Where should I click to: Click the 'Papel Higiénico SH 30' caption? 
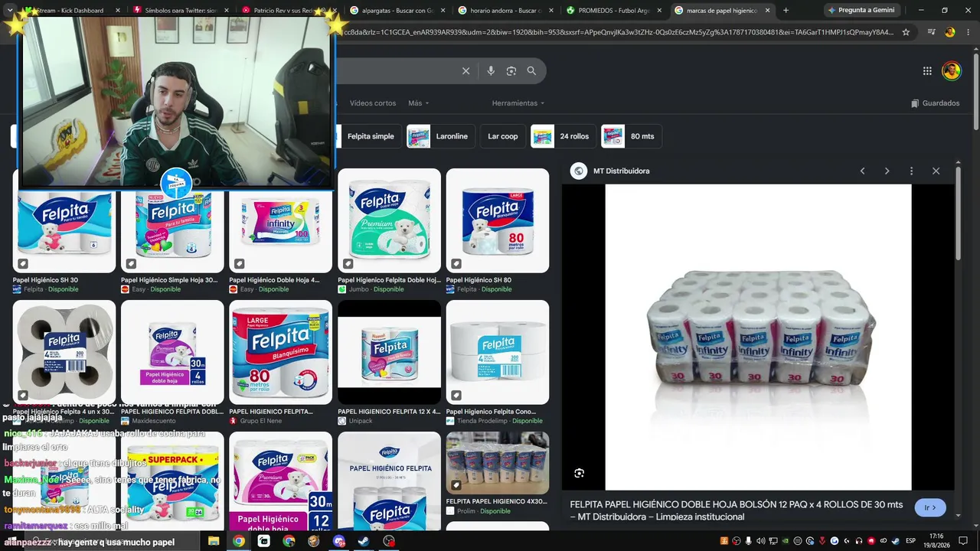tap(45, 280)
